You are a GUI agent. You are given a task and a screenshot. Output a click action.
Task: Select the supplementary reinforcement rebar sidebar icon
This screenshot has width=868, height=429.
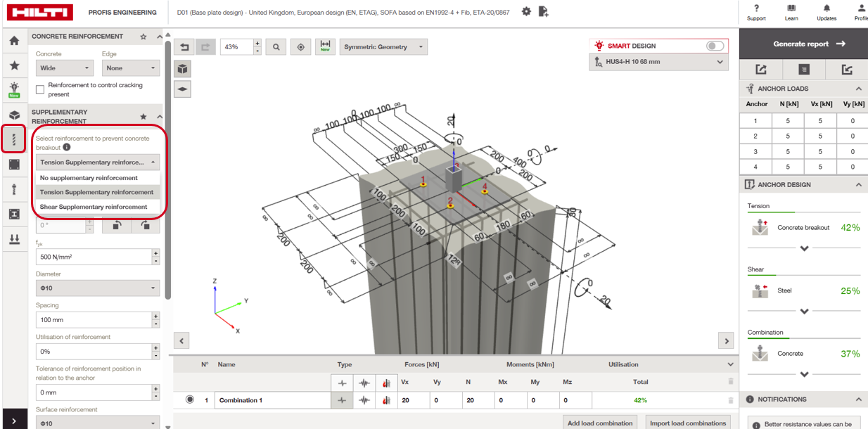click(x=13, y=139)
